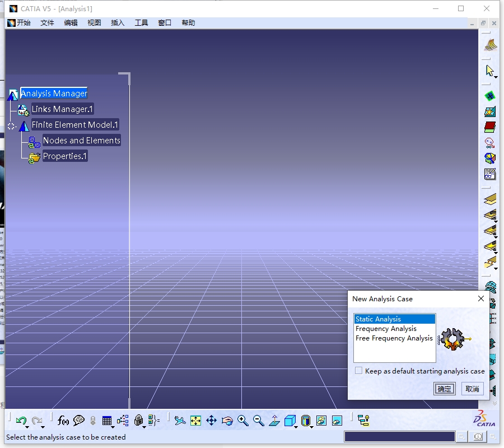Image resolution: width=504 pixels, height=448 pixels.
Task: Enable Keep as default starting analysis case
Action: click(358, 371)
